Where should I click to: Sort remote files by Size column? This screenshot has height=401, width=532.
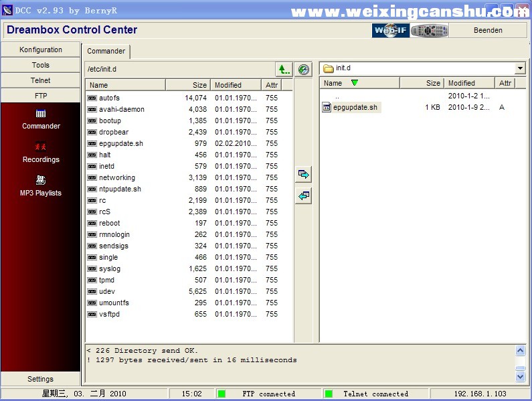[187, 85]
